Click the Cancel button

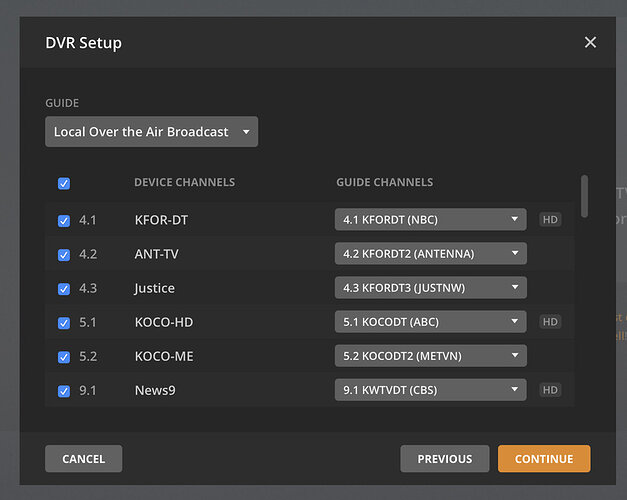[x=83, y=459]
